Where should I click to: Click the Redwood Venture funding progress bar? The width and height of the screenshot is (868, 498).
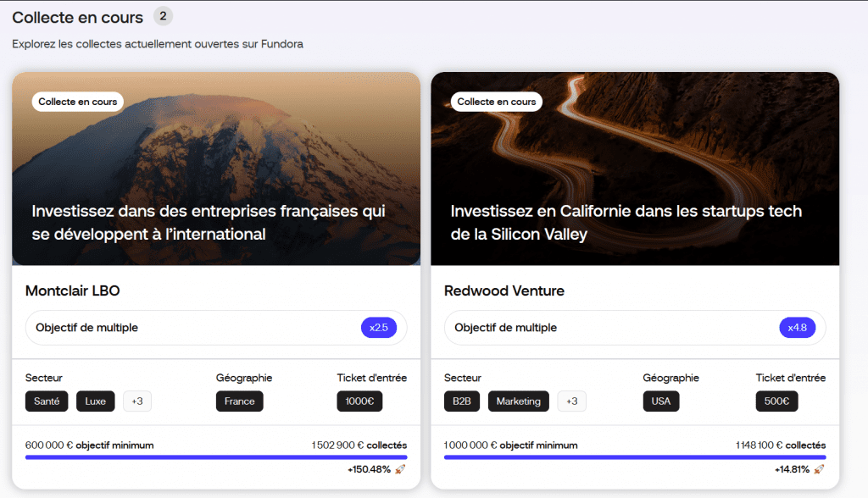pos(635,457)
